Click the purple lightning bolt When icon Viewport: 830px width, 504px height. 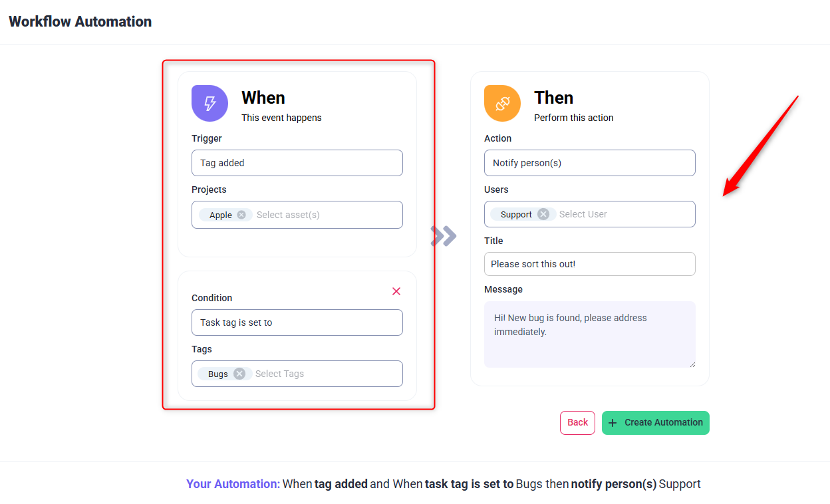point(209,103)
